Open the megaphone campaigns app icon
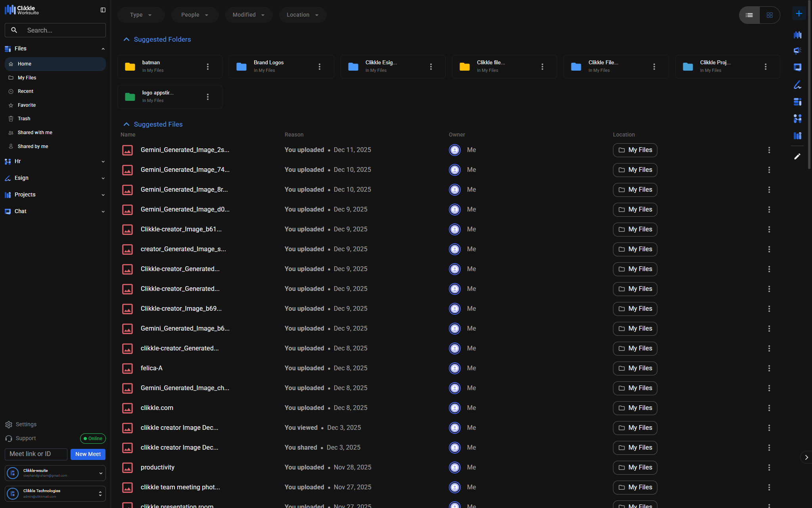812x508 pixels. pyautogui.click(x=797, y=51)
